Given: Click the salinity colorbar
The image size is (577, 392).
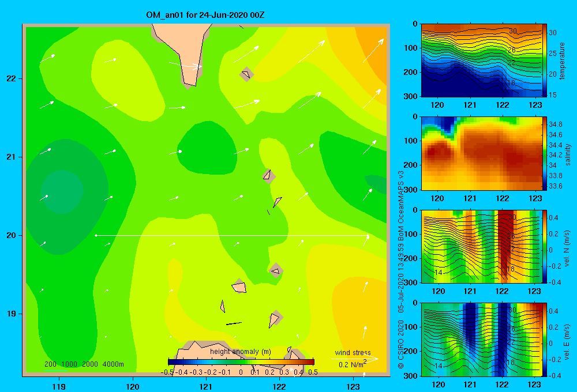Looking at the screenshot, I should coord(545,153).
